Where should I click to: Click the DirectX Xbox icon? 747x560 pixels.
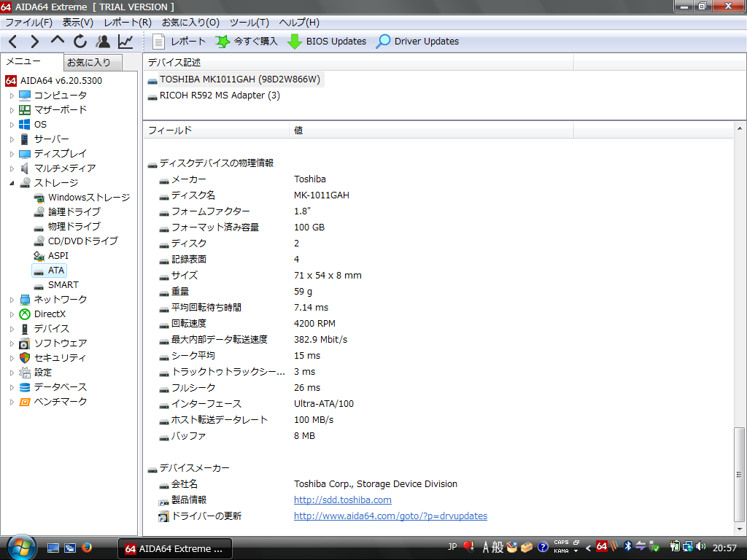[x=25, y=314]
